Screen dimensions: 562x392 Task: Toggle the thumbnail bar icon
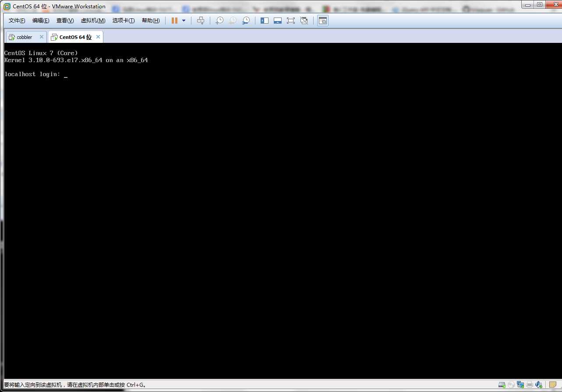[278, 21]
